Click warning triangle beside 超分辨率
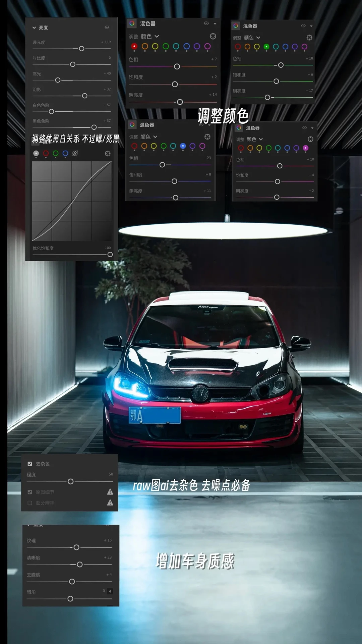Viewport: 362px width, 644px height. coord(110,503)
